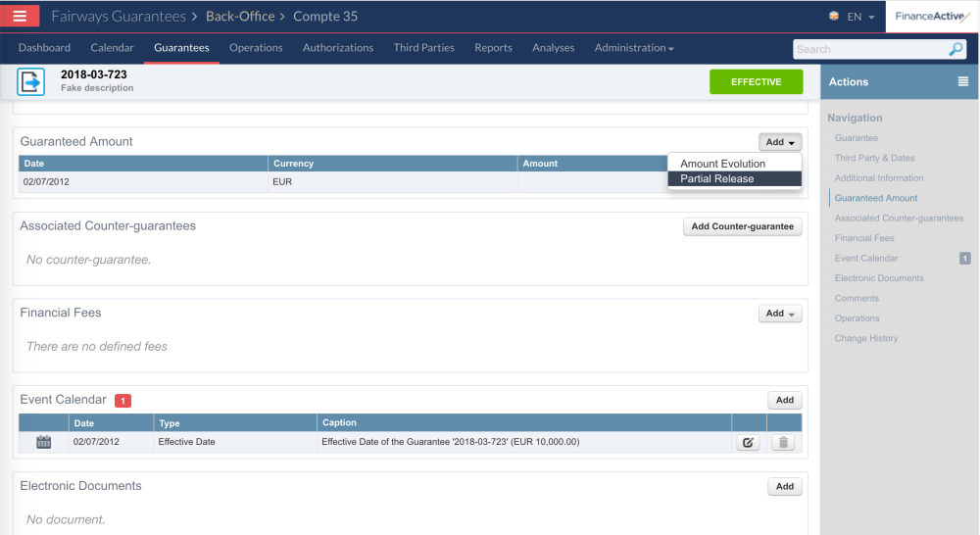This screenshot has height=535, width=980.
Task: Open the Operations tab
Action: [x=256, y=48]
